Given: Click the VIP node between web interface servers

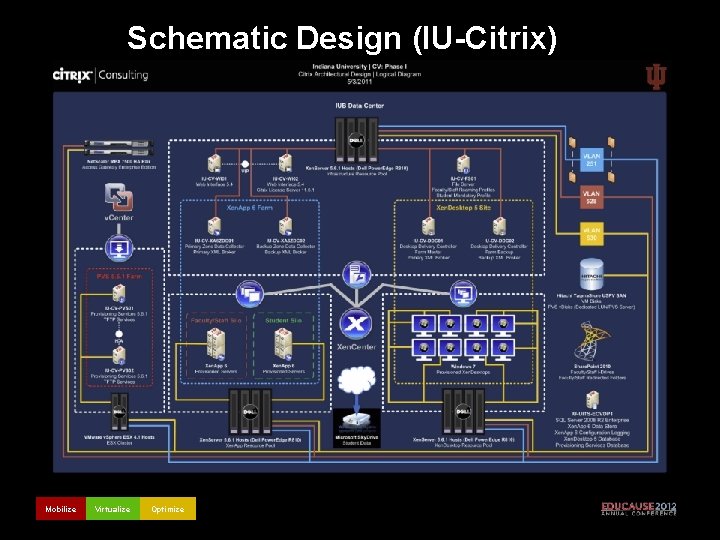Looking at the screenshot, I should point(245,164).
